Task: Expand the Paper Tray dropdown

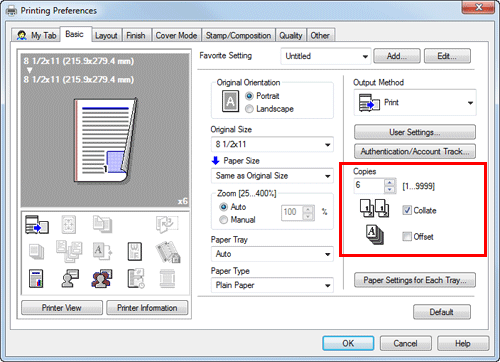Action: pos(272,254)
